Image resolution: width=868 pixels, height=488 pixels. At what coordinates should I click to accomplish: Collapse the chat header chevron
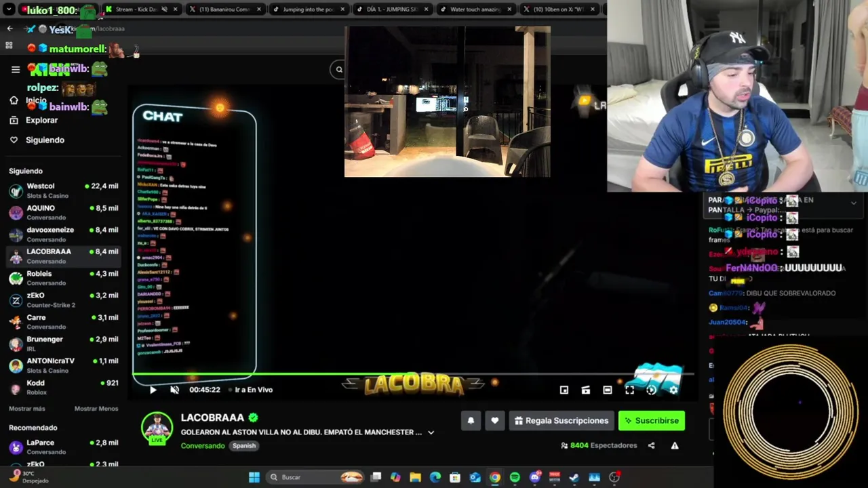click(853, 203)
